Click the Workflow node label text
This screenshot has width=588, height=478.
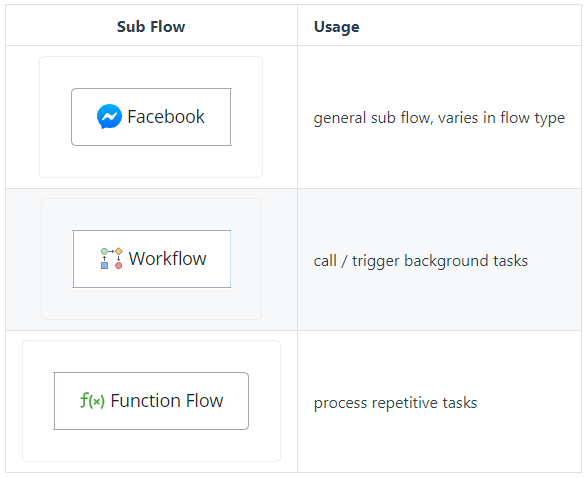pyautogui.click(x=168, y=258)
